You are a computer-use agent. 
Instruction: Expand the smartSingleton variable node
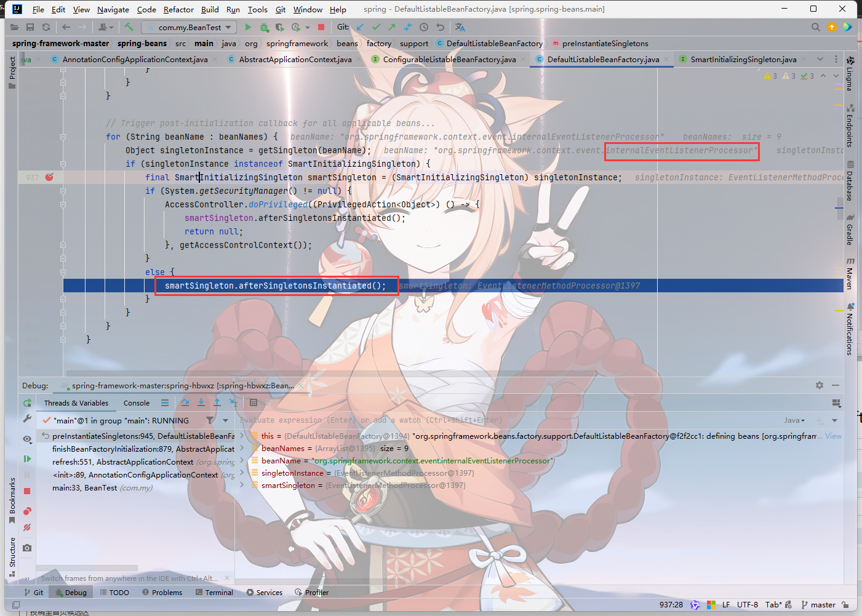(242, 485)
